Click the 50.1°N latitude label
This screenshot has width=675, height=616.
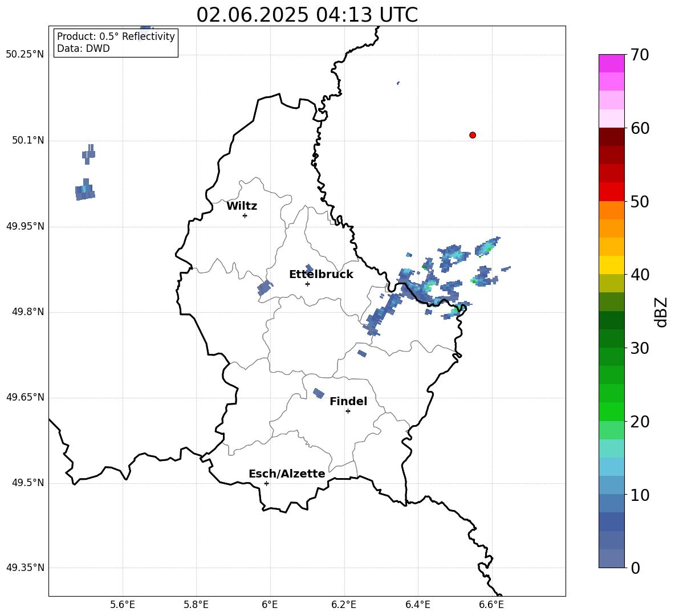click(x=28, y=140)
